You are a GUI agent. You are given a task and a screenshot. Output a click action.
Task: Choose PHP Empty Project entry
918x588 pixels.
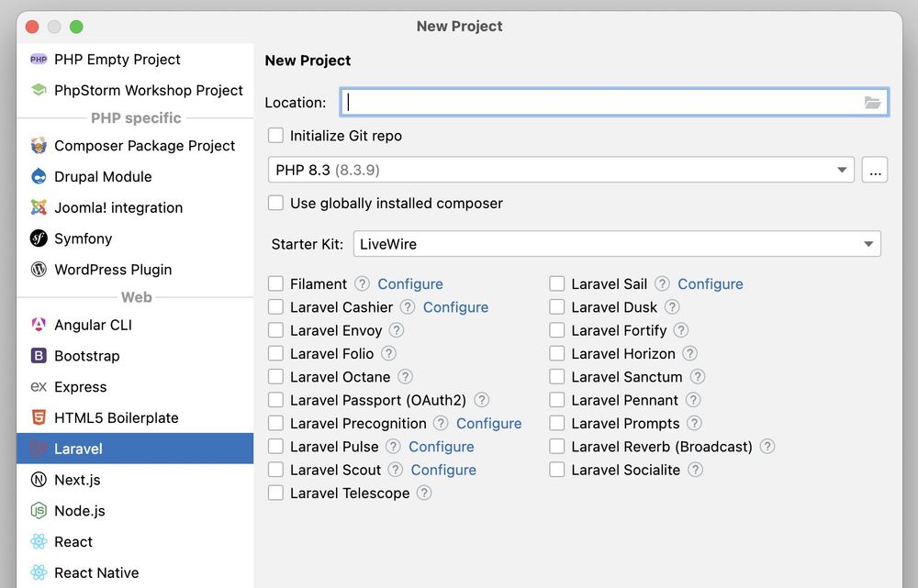click(135, 59)
